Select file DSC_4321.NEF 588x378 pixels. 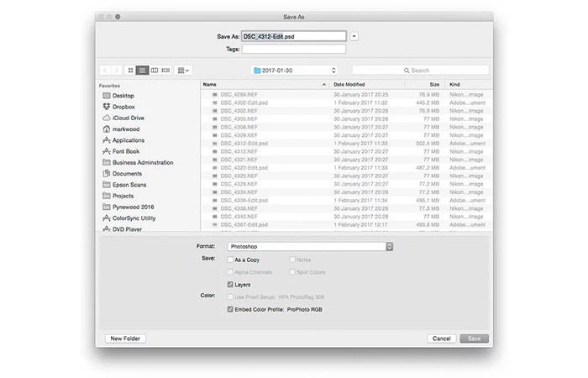(347, 160)
